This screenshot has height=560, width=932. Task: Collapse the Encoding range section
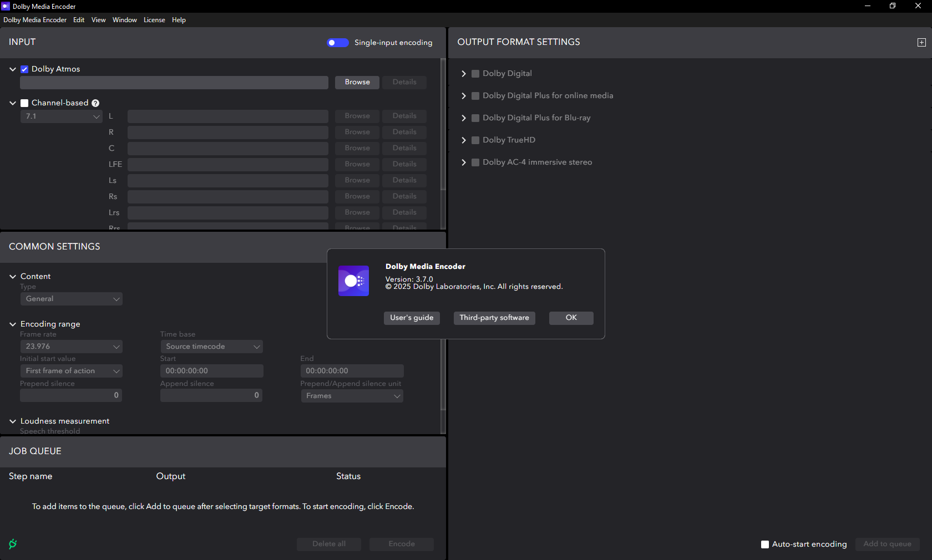tap(13, 324)
